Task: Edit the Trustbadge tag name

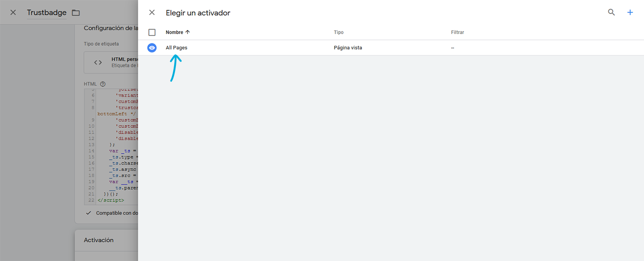Action: point(47,12)
